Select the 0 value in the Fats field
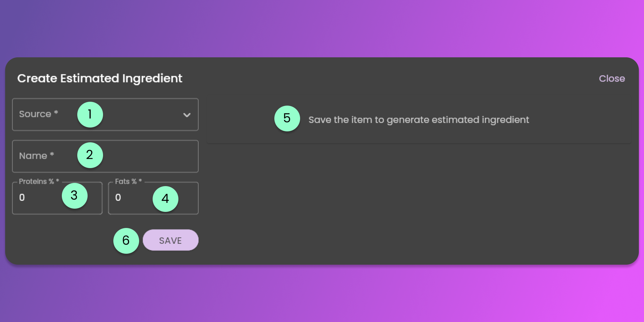This screenshot has width=644, height=322. pyautogui.click(x=118, y=197)
